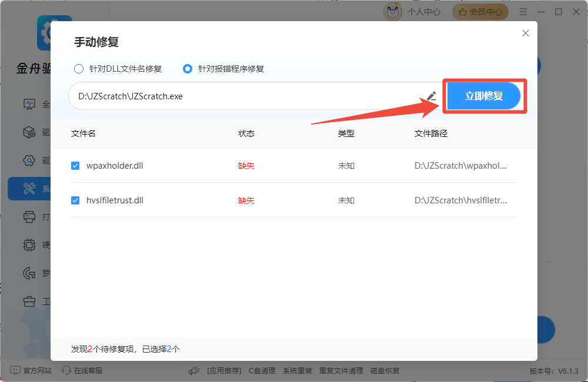588x382 pixels.
Task: Click the toolbox icon in sidebar
Action: 29,301
